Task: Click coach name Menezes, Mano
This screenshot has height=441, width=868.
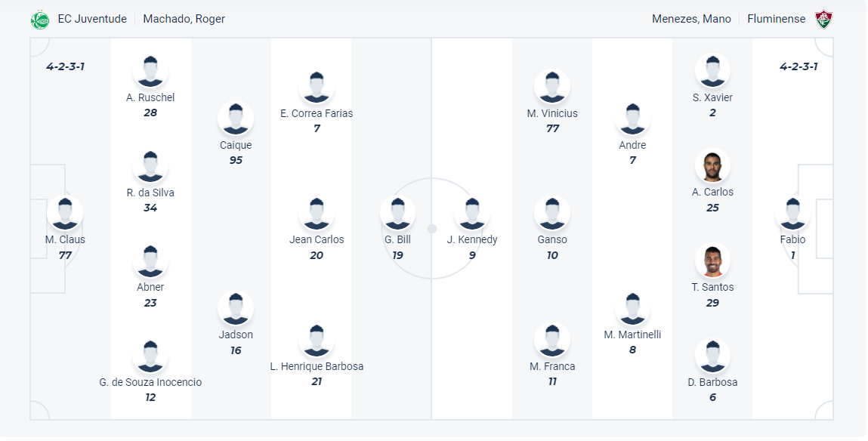Action: click(x=691, y=19)
